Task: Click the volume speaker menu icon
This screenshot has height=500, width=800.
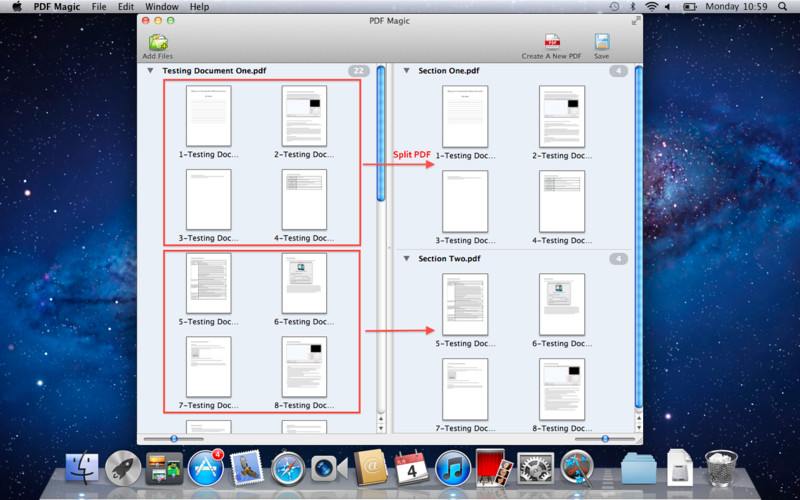Action: coord(667,7)
